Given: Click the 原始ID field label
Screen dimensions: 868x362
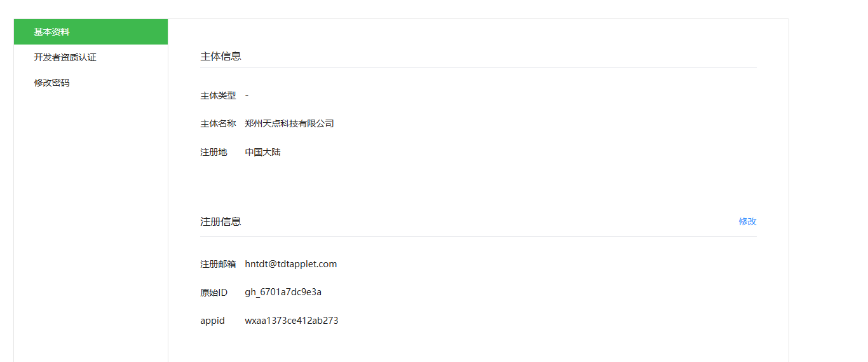Looking at the screenshot, I should point(214,293).
